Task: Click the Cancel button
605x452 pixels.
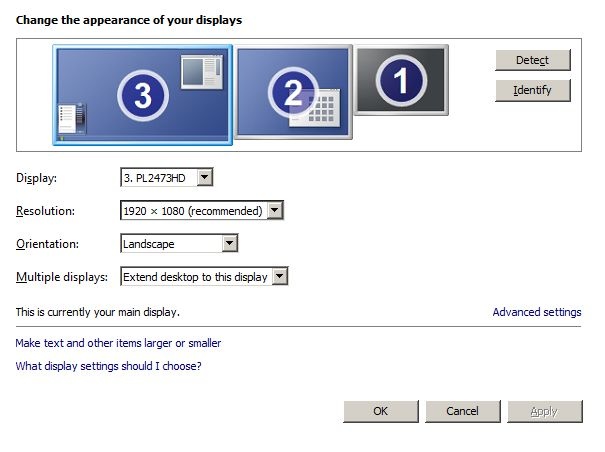Action: coord(463,411)
